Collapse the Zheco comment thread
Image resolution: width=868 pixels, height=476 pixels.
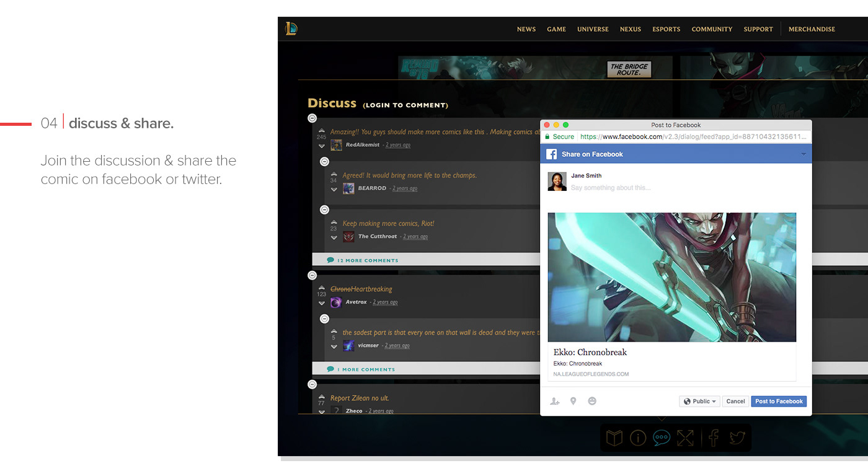click(x=312, y=384)
